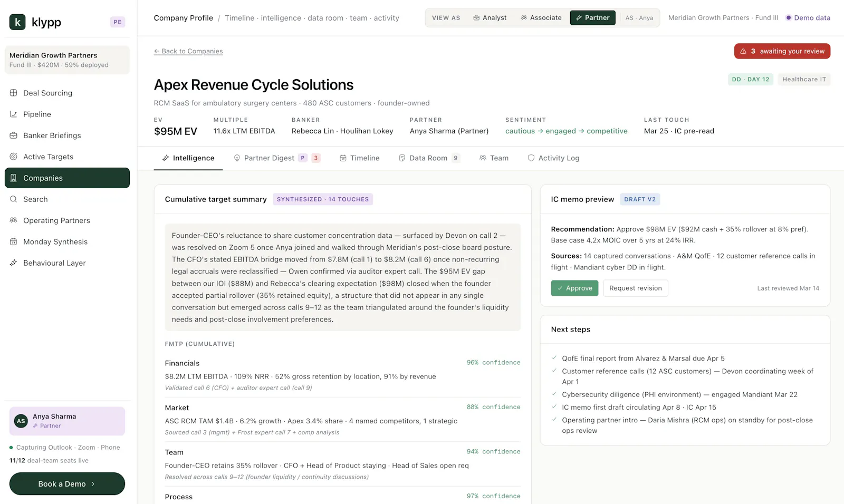844x504 pixels.
Task: Click the klypp logo icon
Action: 17,22
